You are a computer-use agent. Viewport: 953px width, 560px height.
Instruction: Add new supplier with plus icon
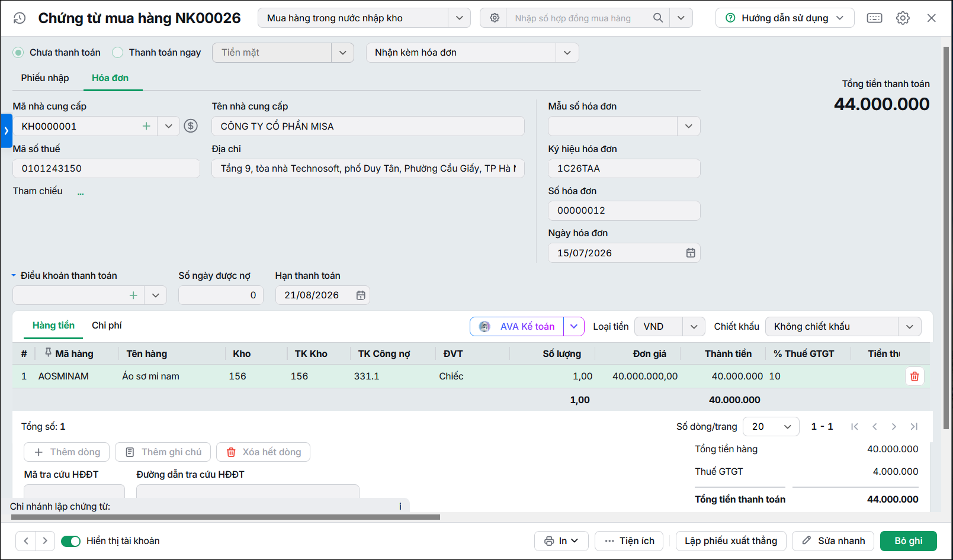click(x=146, y=126)
